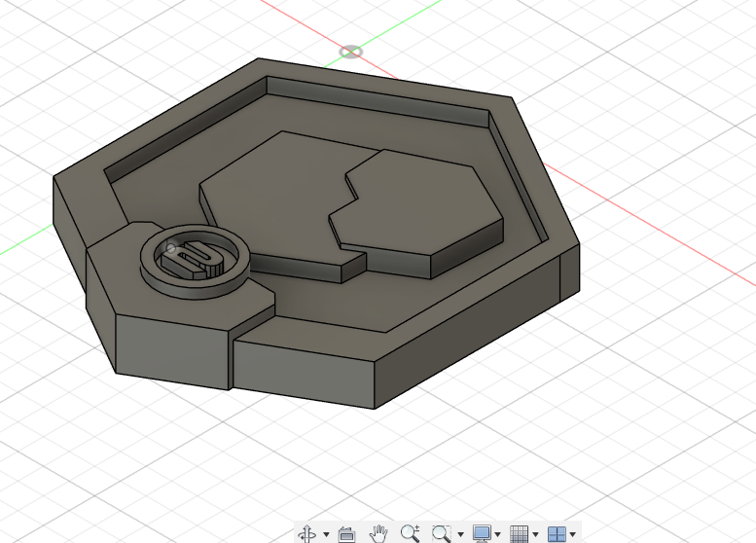Image resolution: width=756 pixels, height=543 pixels.
Task: Expand the Display Settings dropdown arrow
Action: 497,534
